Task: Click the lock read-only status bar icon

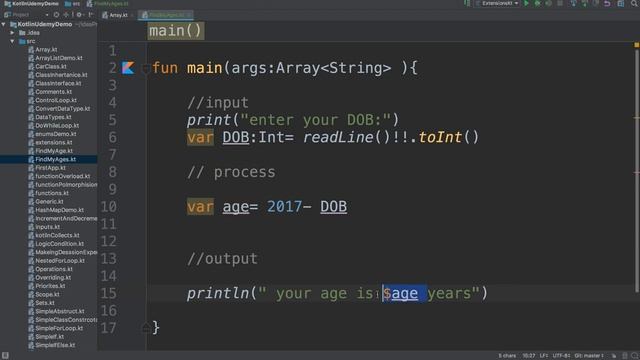Action: point(613,356)
